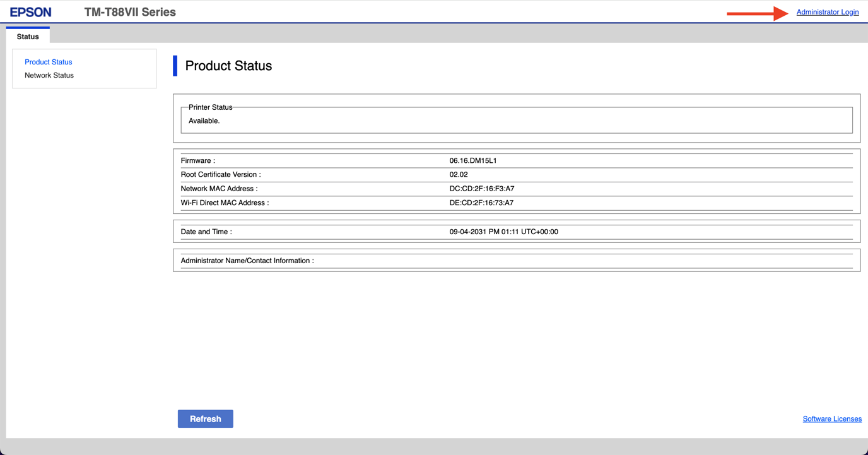Follow the red arrow to Administrator Login

tap(828, 11)
